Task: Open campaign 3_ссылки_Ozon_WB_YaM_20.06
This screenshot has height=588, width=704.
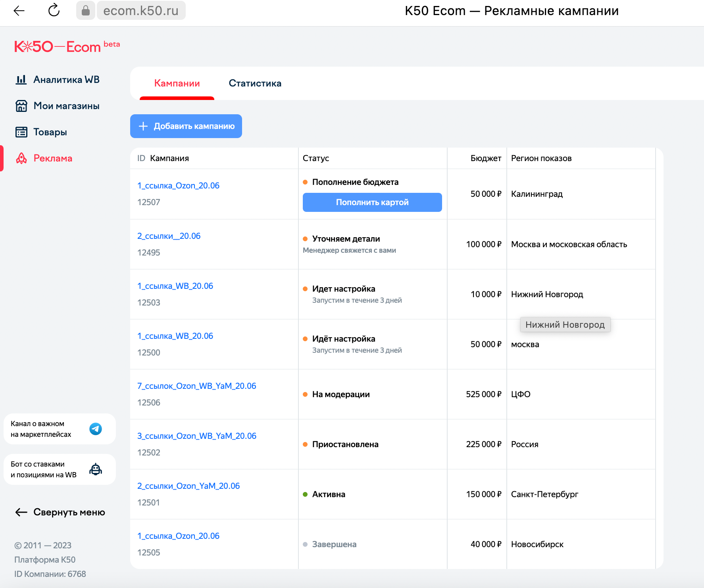Action: tap(197, 436)
